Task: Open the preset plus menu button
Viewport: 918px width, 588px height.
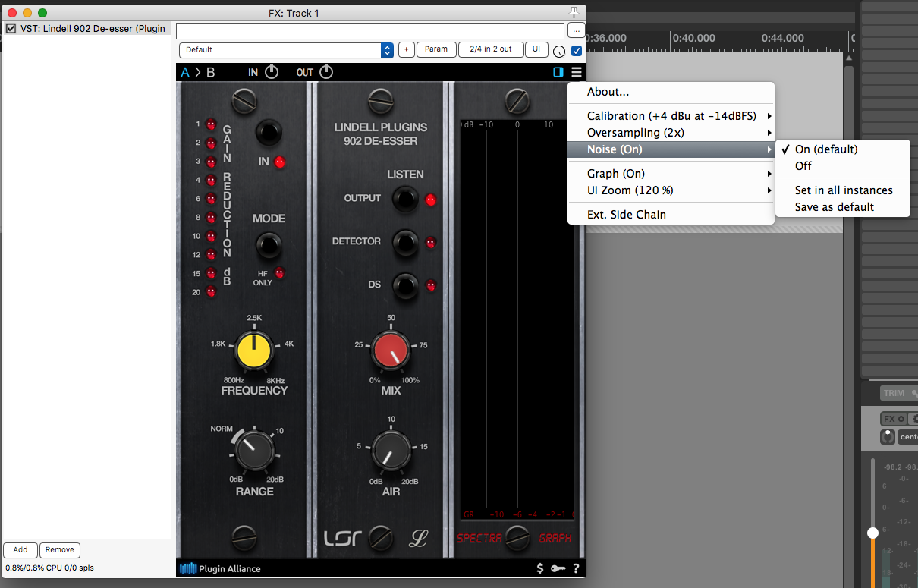Action: (x=405, y=49)
